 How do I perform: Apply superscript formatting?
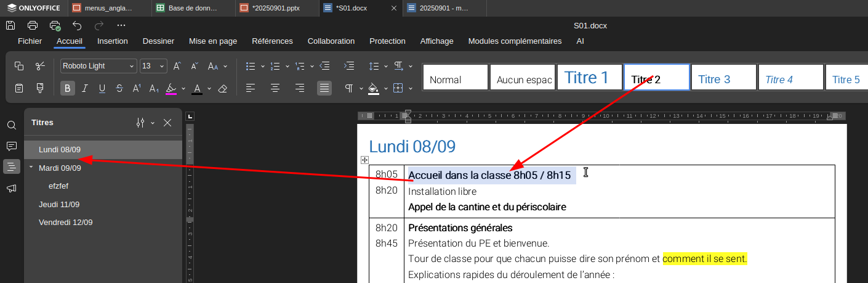[137, 88]
